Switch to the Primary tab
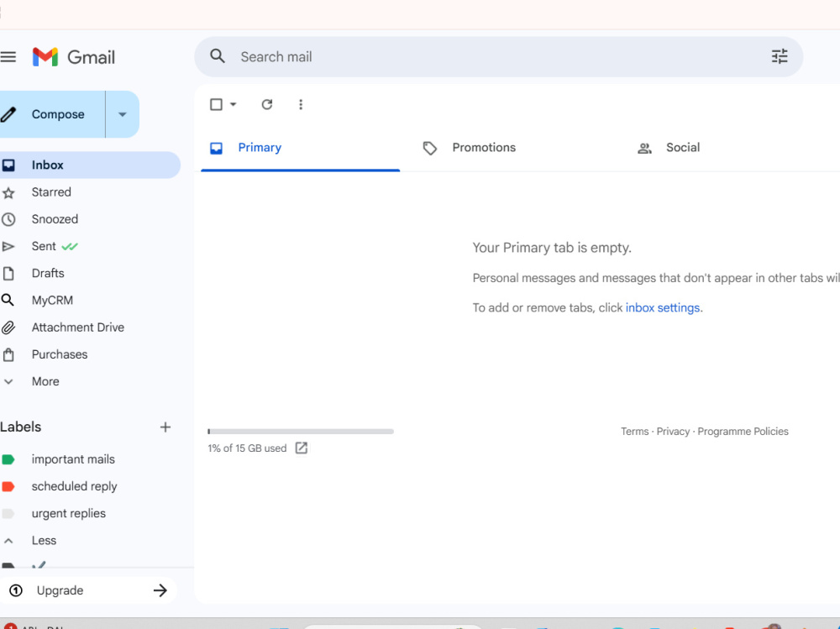The height and width of the screenshot is (629, 840). tap(301, 148)
